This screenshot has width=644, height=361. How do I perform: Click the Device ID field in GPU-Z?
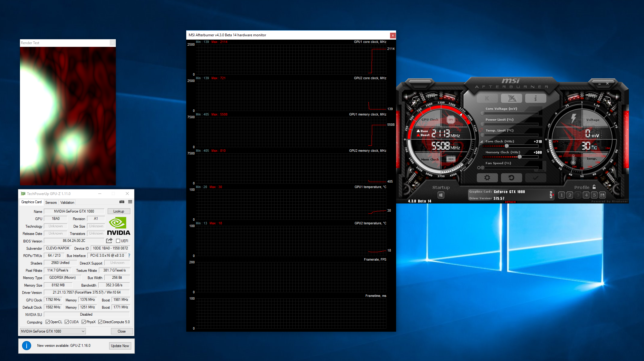point(110,248)
